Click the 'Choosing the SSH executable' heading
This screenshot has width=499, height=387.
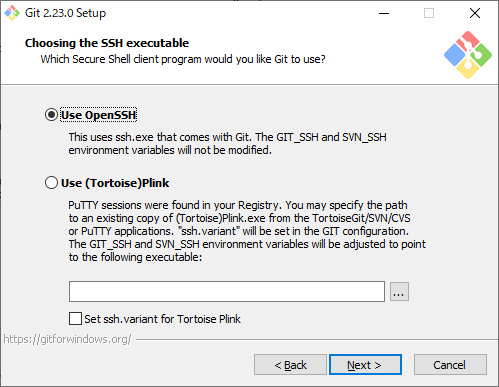pos(107,43)
